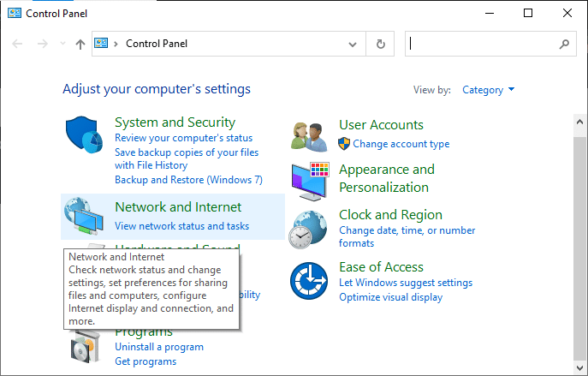This screenshot has width=588, height=376.
Task: Click the System and Security shield icon
Action: (x=86, y=139)
